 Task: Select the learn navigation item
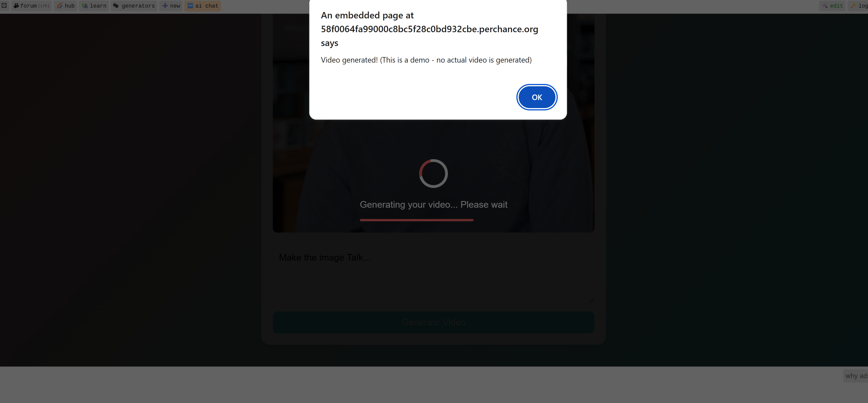pos(94,6)
